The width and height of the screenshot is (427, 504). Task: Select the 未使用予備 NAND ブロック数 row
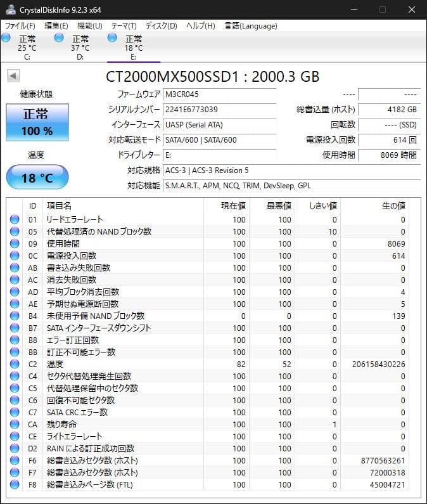coord(208,316)
